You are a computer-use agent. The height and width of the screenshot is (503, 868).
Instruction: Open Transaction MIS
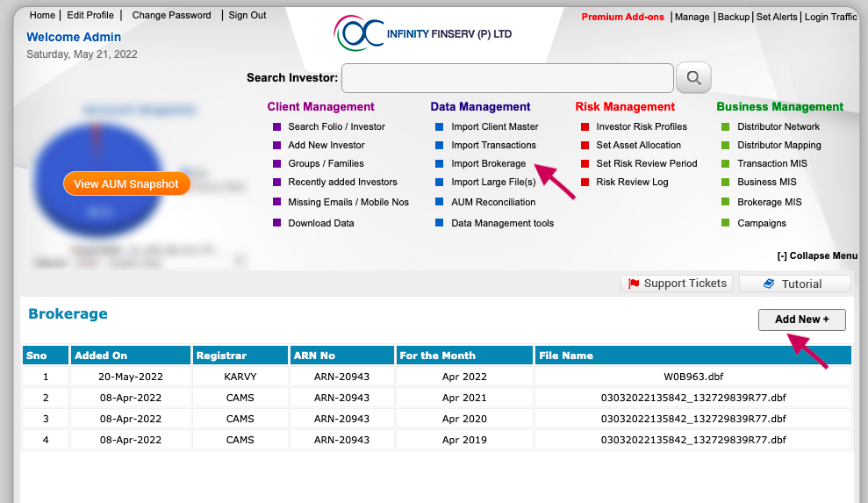point(772,163)
